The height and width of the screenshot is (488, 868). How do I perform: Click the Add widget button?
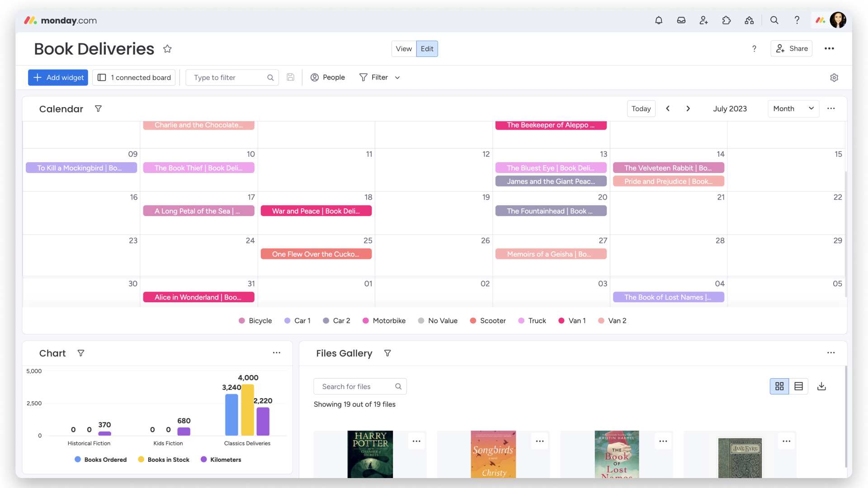pyautogui.click(x=58, y=78)
